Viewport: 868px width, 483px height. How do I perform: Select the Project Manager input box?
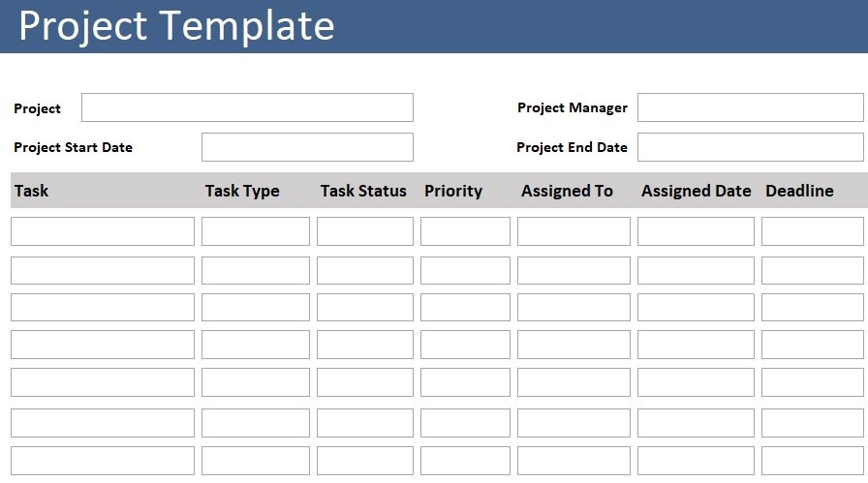point(750,107)
